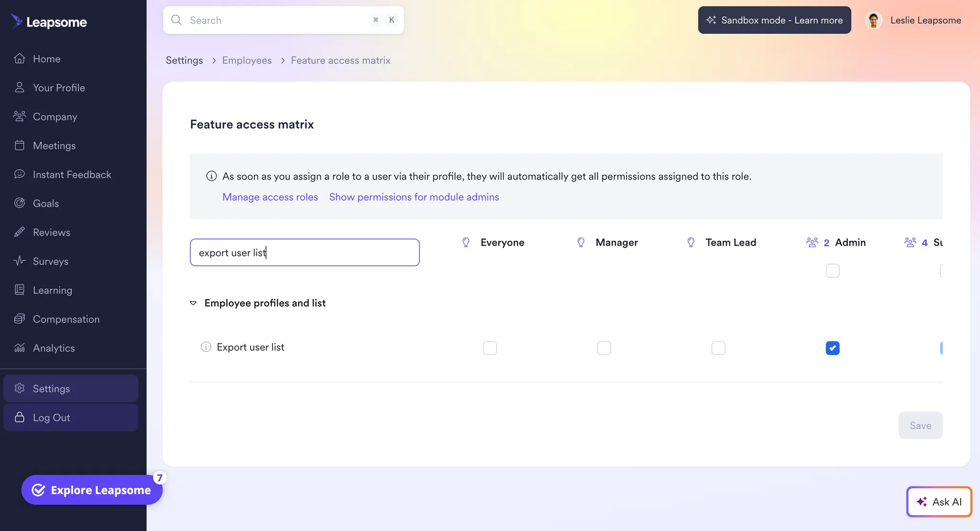Image resolution: width=980 pixels, height=531 pixels.
Task: Open Analytics from the sidebar
Action: tap(53, 348)
